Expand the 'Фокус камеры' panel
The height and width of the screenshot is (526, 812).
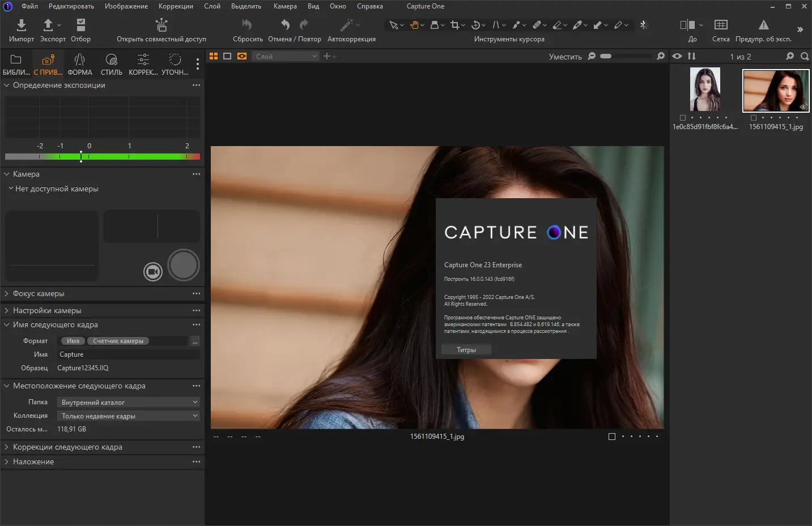coord(39,293)
